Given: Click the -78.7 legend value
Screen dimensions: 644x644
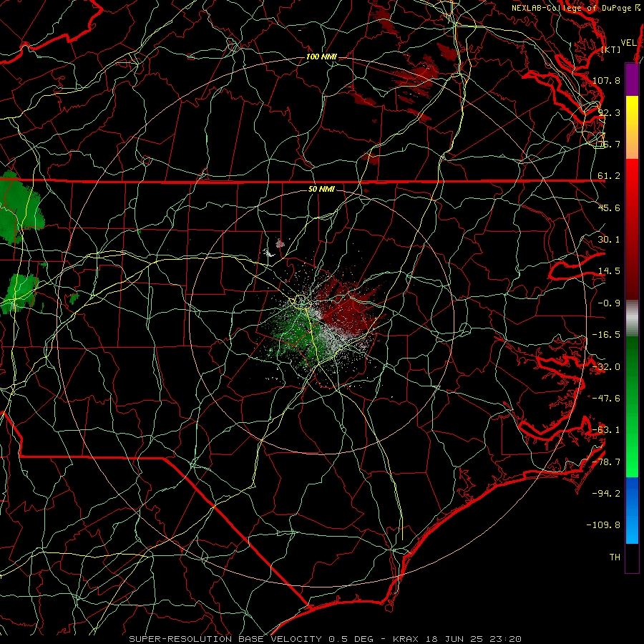Looking at the screenshot, I should pyautogui.click(x=606, y=462).
